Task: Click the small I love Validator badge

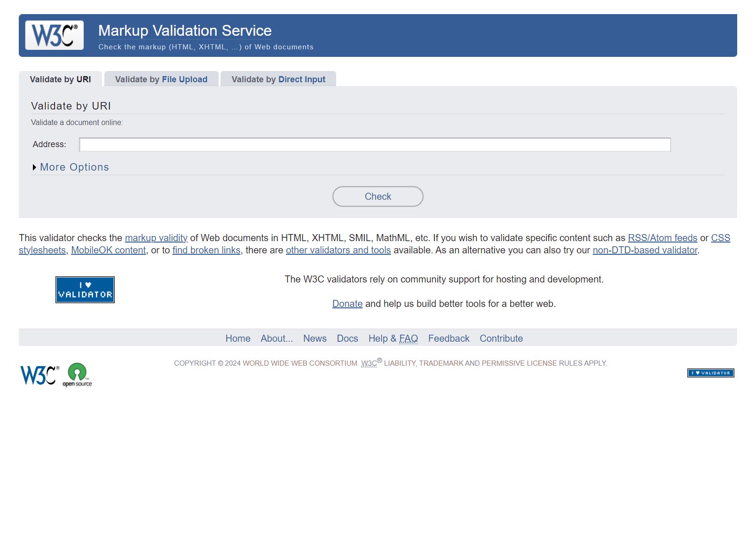Action: pos(710,373)
